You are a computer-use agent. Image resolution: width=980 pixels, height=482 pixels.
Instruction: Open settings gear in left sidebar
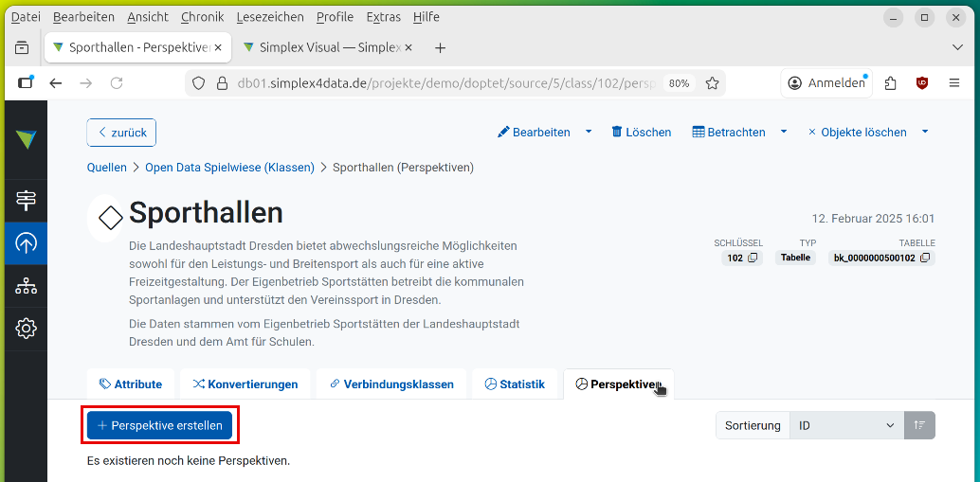26,329
